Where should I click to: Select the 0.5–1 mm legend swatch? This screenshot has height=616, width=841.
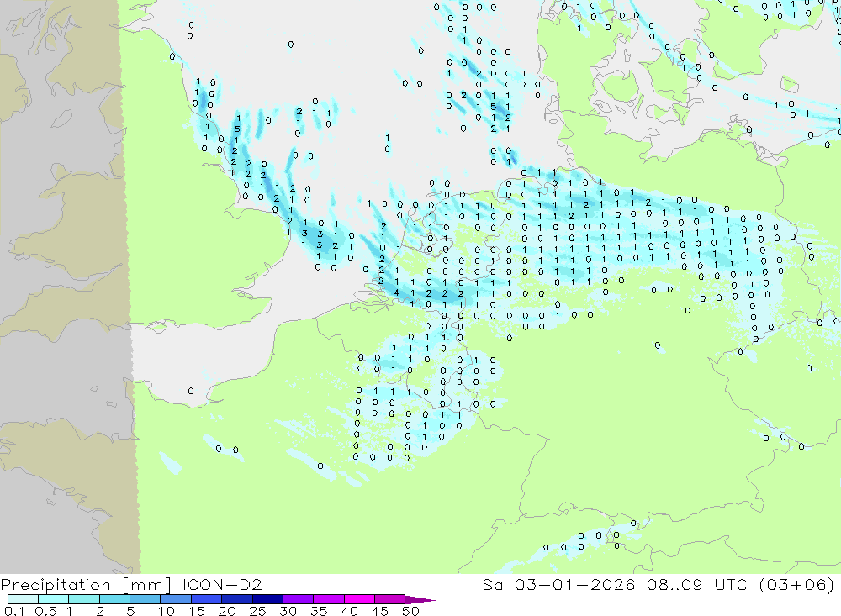point(53,599)
